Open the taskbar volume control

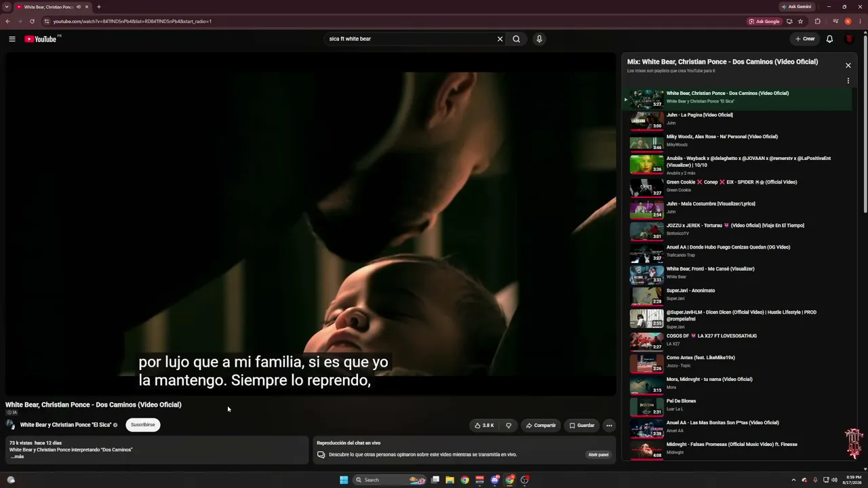click(834, 480)
